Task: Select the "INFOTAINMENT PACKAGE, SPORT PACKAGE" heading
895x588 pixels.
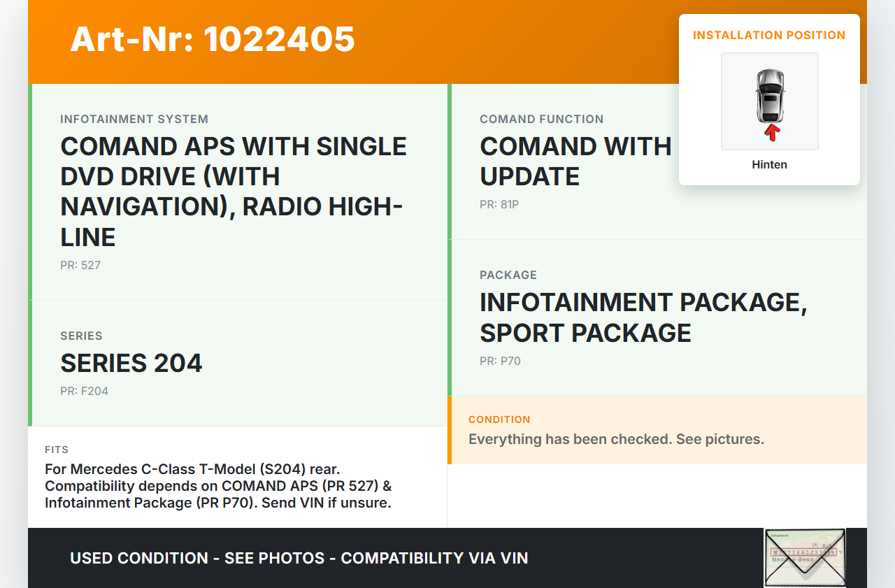Action: (x=643, y=317)
